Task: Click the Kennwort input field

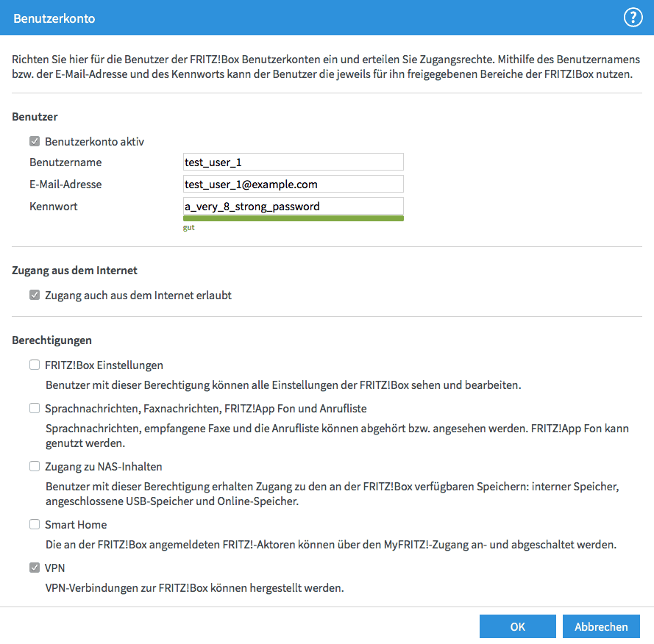Action: pos(294,206)
